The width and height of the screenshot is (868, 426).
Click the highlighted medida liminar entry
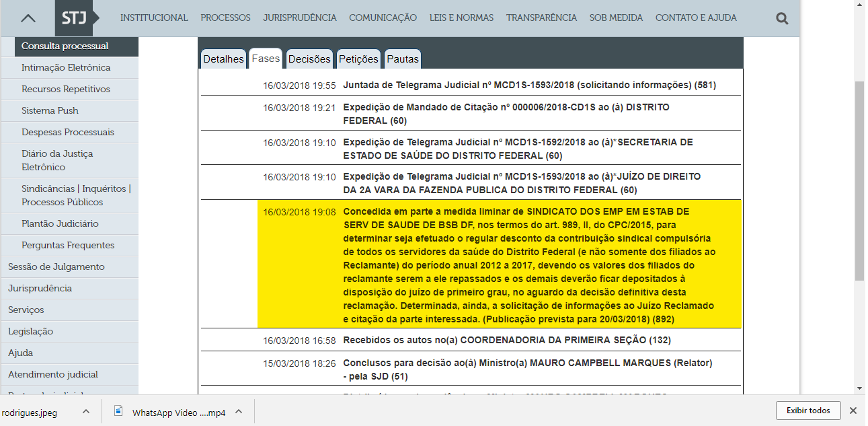point(499,264)
